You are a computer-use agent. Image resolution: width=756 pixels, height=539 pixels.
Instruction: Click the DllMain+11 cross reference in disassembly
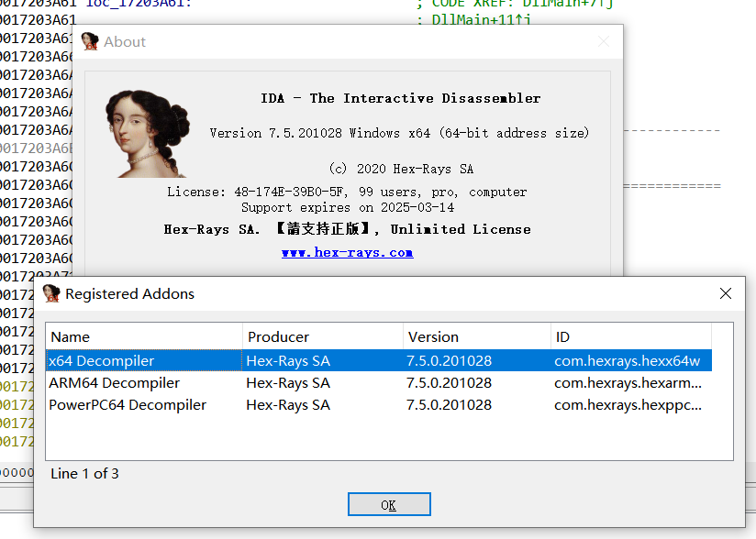tap(481, 20)
